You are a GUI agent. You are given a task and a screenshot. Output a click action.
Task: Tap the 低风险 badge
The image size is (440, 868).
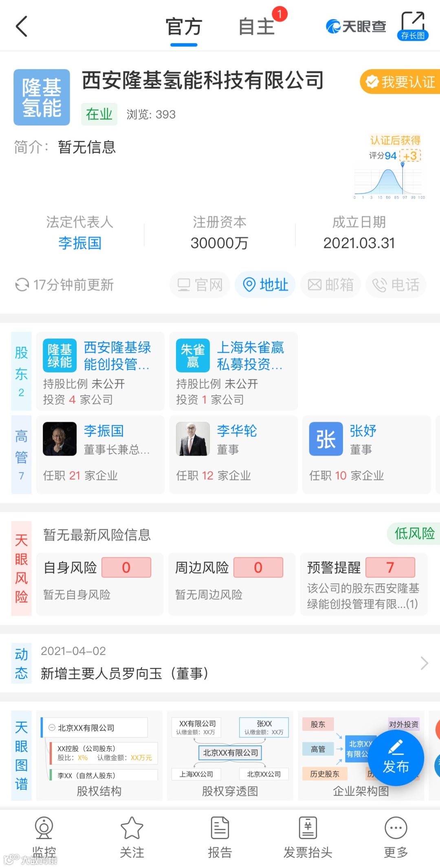(414, 533)
